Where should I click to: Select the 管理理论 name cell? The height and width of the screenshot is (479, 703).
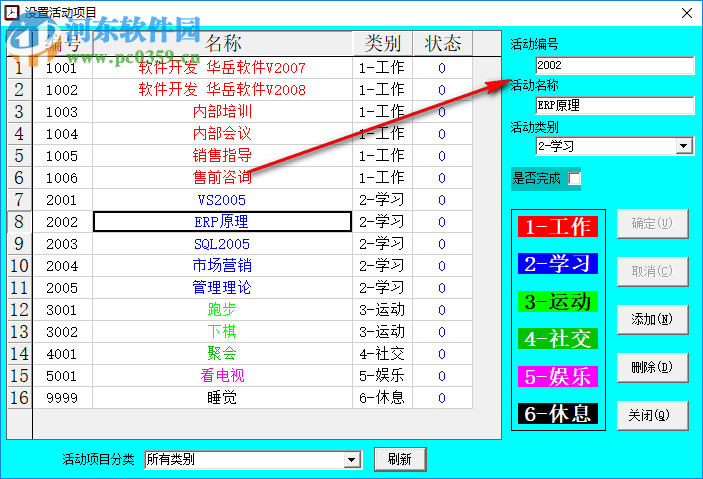[222, 287]
